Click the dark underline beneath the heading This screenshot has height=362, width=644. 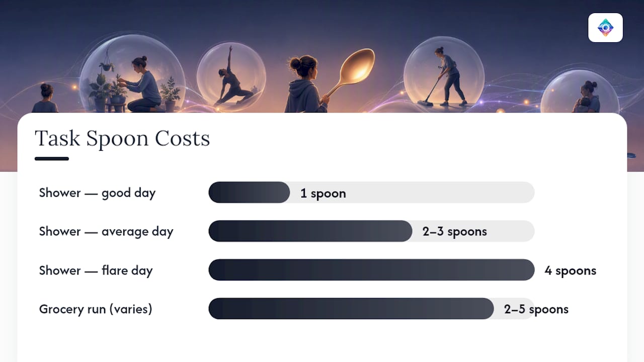[52, 159]
